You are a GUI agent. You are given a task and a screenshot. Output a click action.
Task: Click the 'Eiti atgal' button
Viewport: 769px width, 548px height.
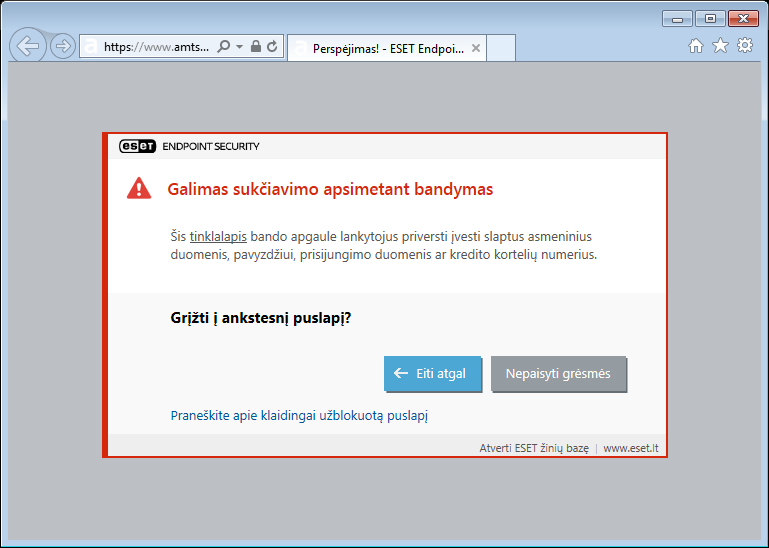click(432, 374)
